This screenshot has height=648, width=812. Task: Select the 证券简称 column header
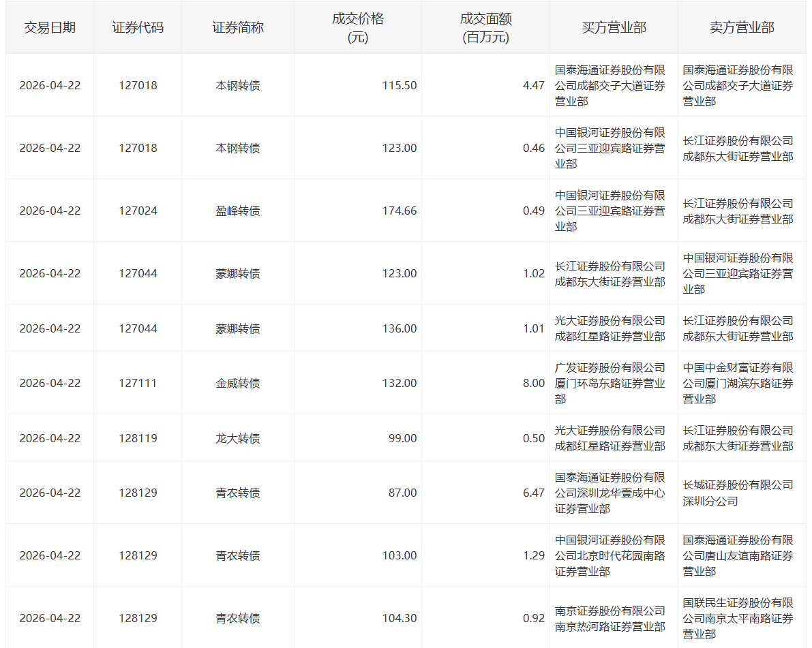(237, 27)
